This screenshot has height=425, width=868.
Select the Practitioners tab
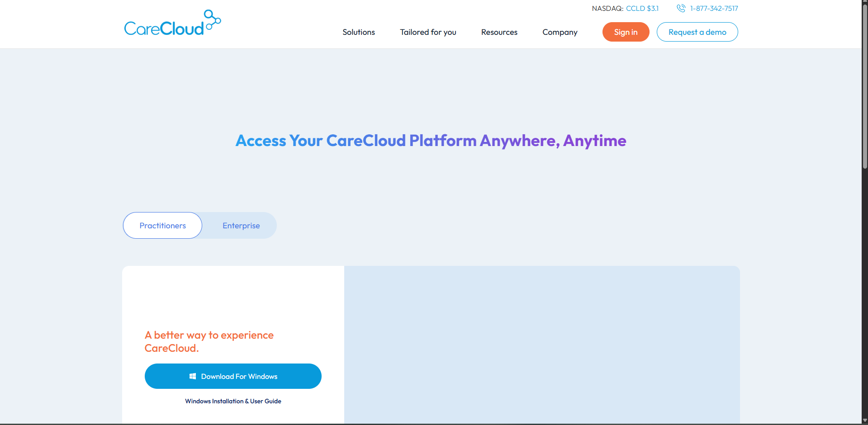coord(162,225)
